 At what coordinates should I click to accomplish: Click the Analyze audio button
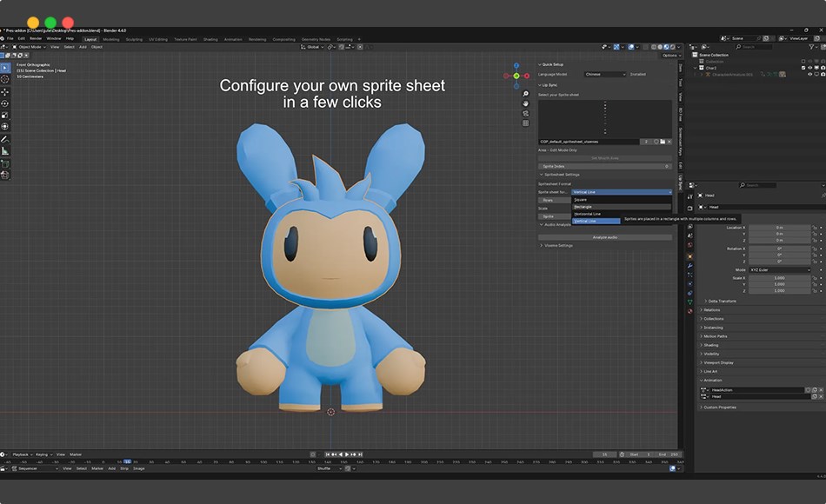pyautogui.click(x=605, y=236)
